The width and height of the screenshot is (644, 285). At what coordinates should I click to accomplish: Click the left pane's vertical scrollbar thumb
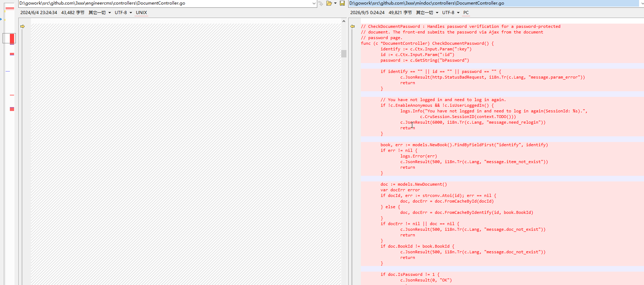coord(344,54)
